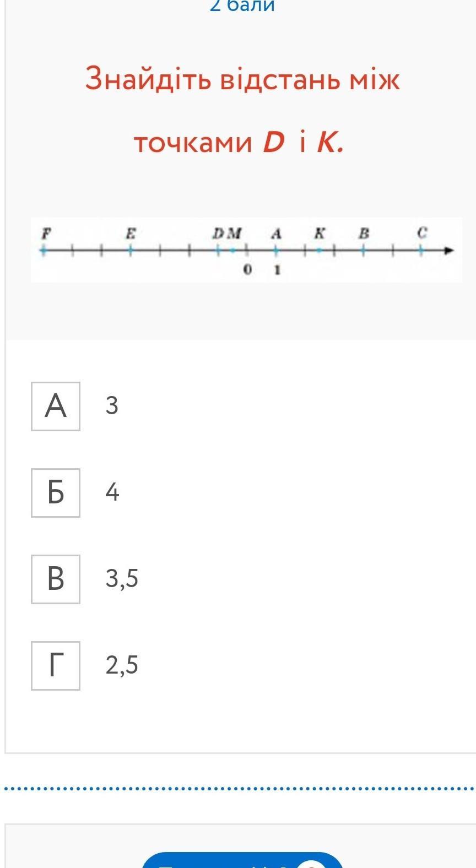Tap the '2 бали' points label
Image resolution: width=476 pixels, height=868 pixels.
(x=242, y=6)
